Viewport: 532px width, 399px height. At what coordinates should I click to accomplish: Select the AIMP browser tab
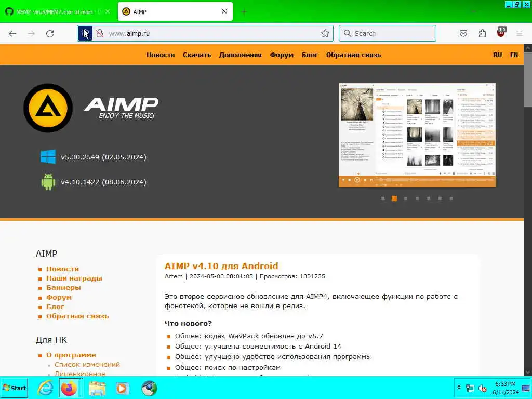[x=175, y=11]
